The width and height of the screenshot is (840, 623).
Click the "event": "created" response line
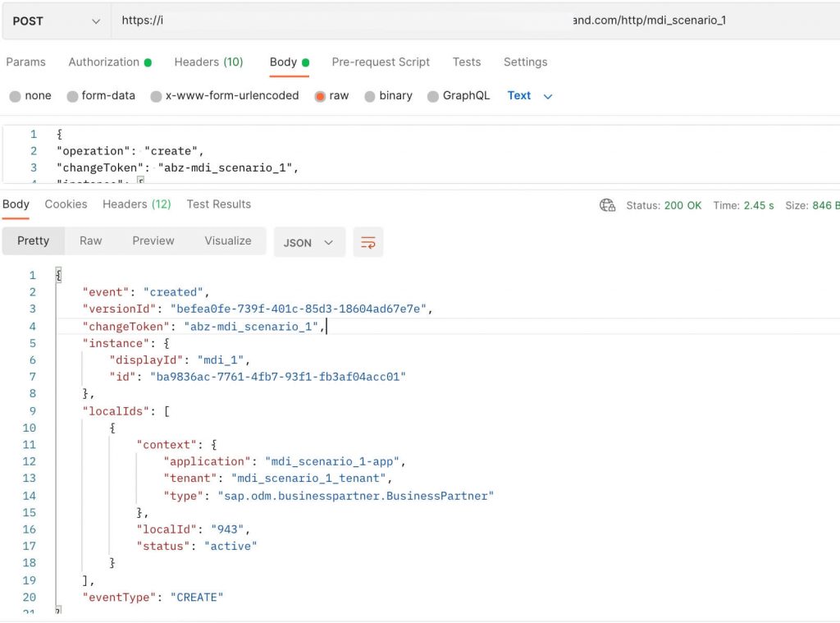[x=146, y=292]
